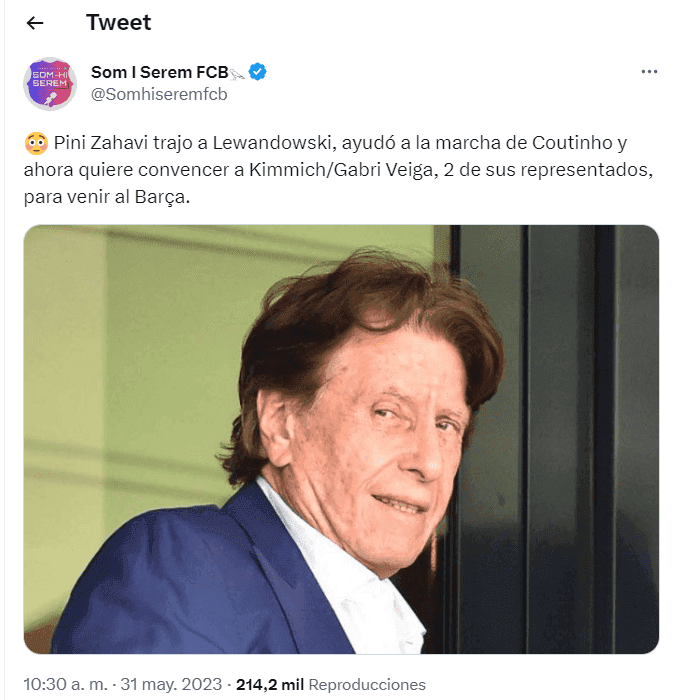Click the Tweet header title
This screenshot has width=678, height=700.
tap(118, 22)
